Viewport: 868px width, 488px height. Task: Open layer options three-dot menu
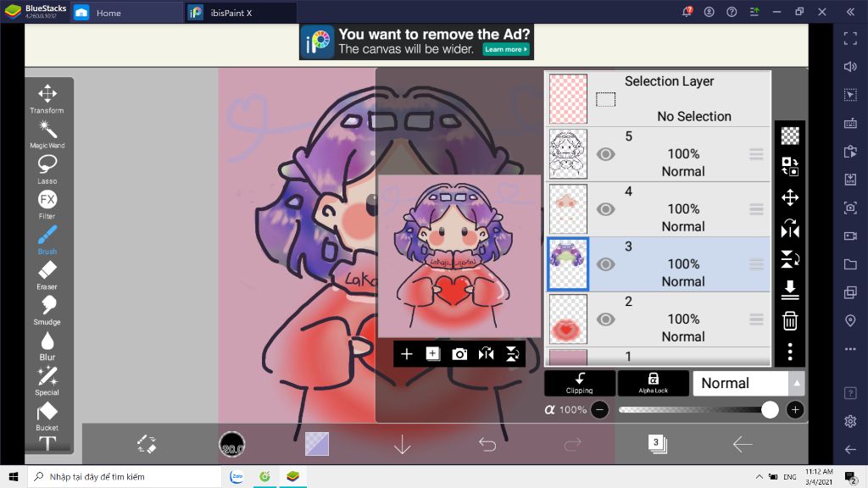pos(790,352)
